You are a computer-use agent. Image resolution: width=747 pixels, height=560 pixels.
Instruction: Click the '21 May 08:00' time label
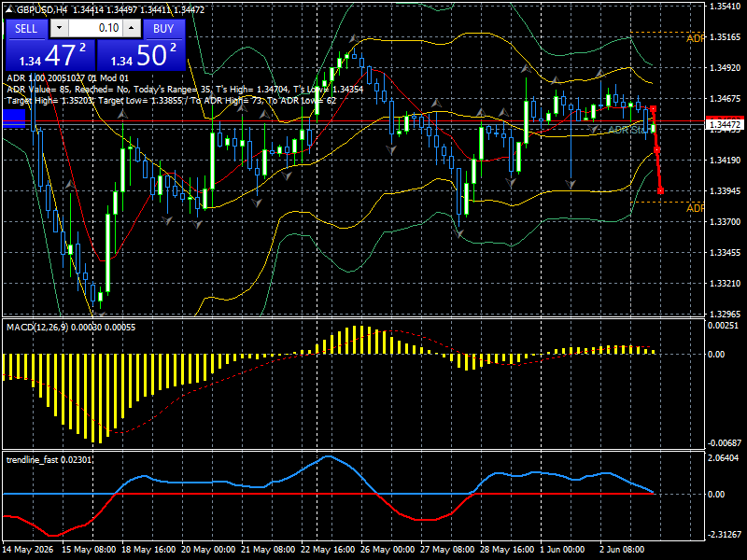point(268,550)
